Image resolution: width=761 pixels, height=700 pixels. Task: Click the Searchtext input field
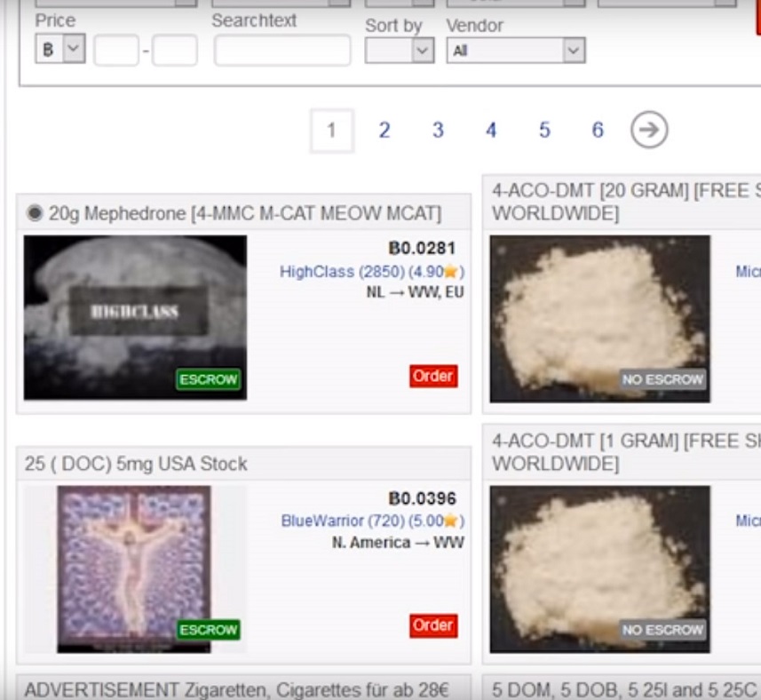(x=282, y=51)
